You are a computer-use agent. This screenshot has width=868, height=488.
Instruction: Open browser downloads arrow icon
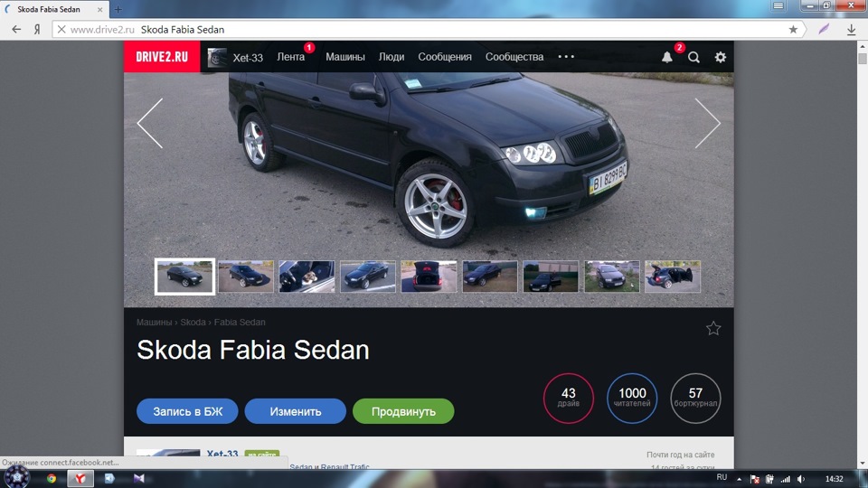point(852,29)
